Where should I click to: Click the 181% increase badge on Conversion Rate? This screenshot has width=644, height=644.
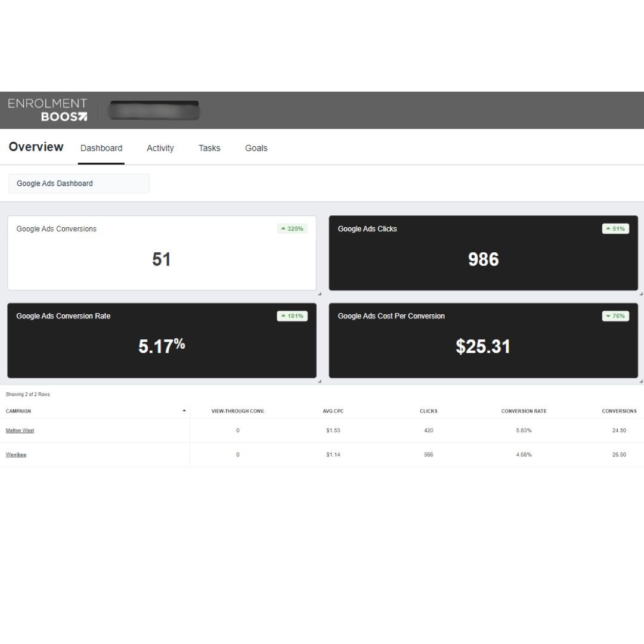[x=292, y=316]
